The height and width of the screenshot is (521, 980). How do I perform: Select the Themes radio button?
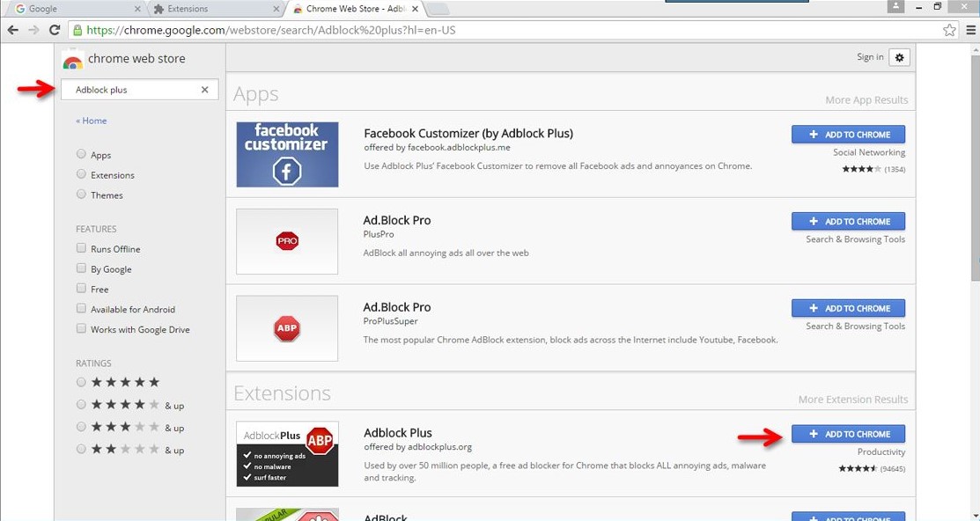coord(81,194)
